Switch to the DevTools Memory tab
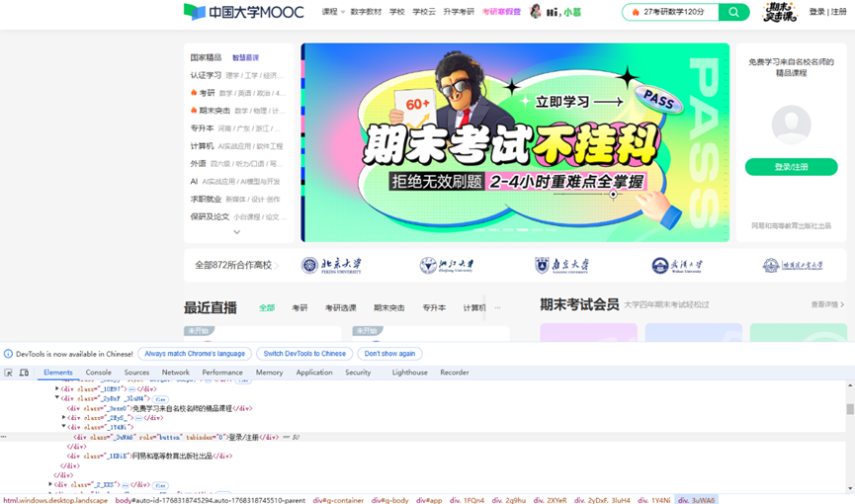Viewport: 855px width, 504px height. pos(270,373)
